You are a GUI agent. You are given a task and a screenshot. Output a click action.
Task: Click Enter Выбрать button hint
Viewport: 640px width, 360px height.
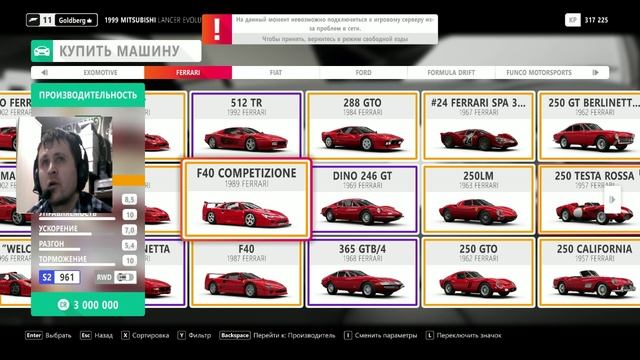click(48, 336)
